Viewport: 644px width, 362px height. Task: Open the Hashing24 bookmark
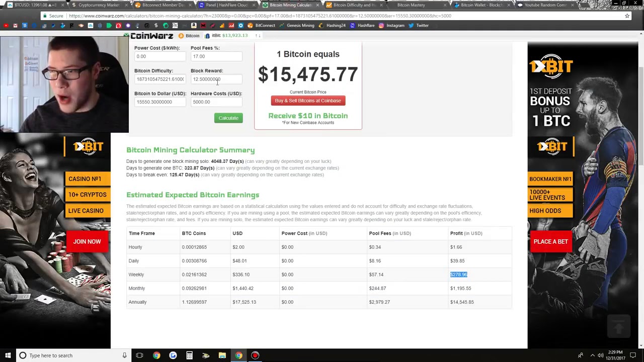pyautogui.click(x=332, y=26)
